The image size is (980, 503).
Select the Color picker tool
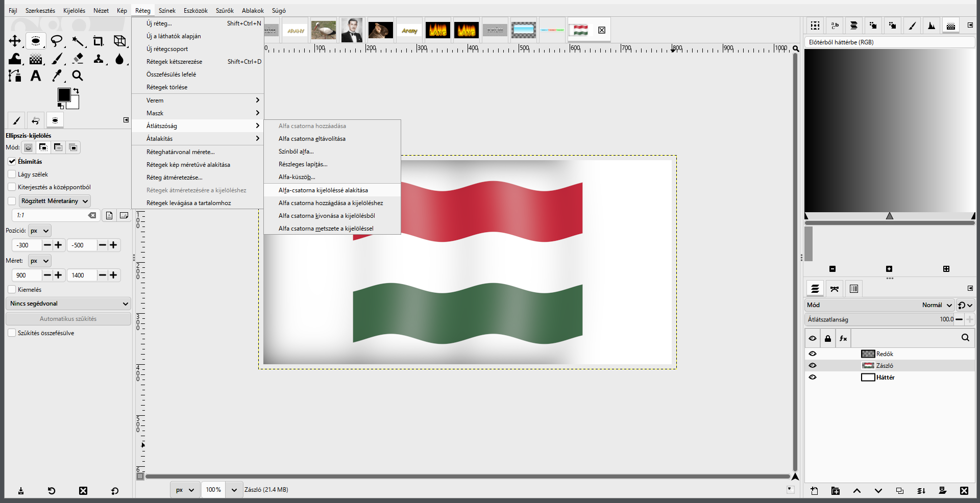57,76
